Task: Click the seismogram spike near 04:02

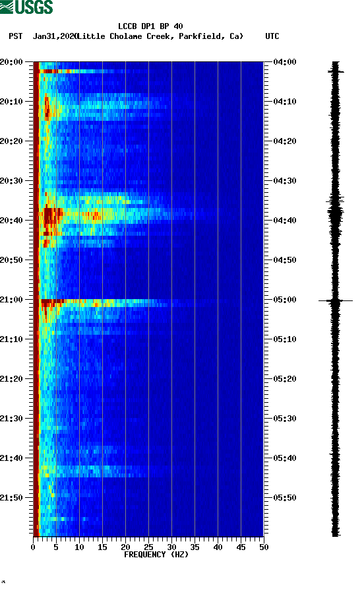Action: [x=336, y=71]
